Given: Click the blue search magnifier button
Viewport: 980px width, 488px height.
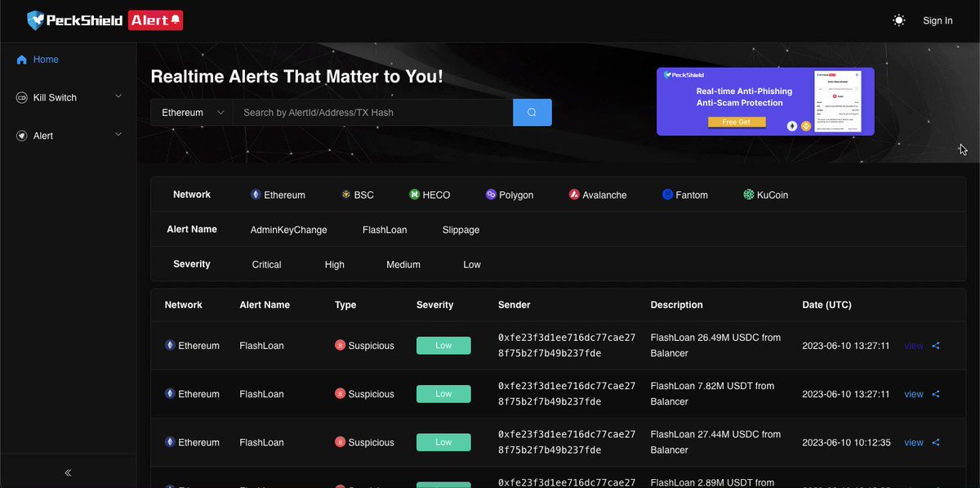Looking at the screenshot, I should pos(532,112).
